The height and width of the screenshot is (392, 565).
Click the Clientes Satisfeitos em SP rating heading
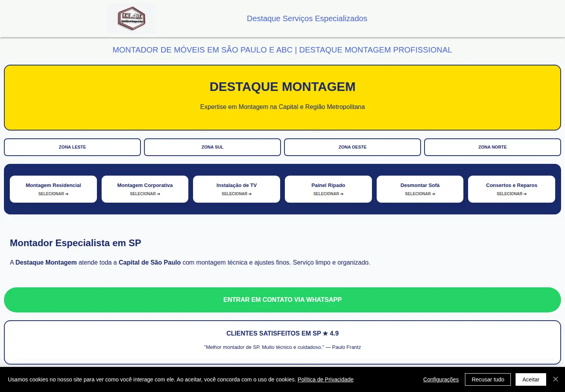(x=282, y=333)
